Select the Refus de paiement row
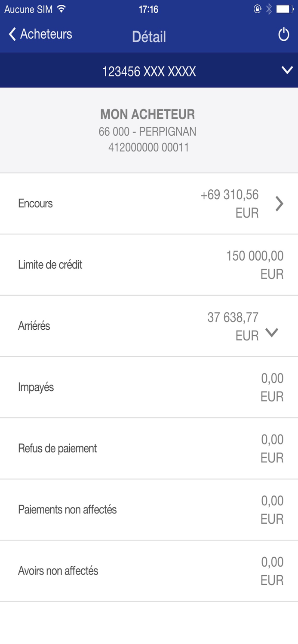This screenshot has width=298, height=644. coord(149,448)
